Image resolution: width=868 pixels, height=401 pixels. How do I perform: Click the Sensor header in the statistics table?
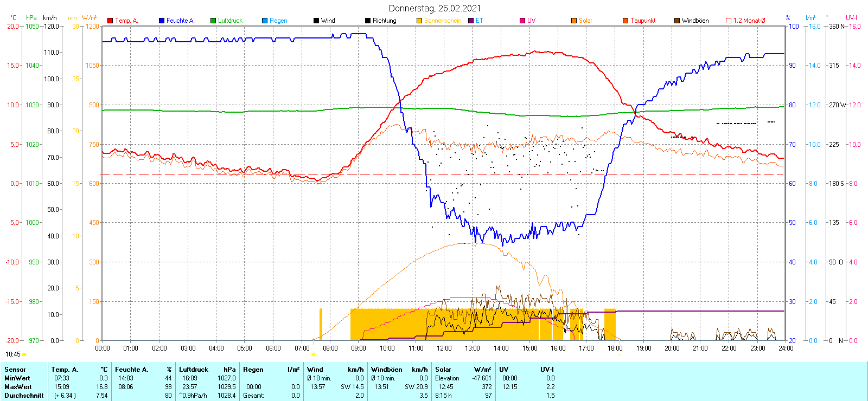tap(15, 370)
